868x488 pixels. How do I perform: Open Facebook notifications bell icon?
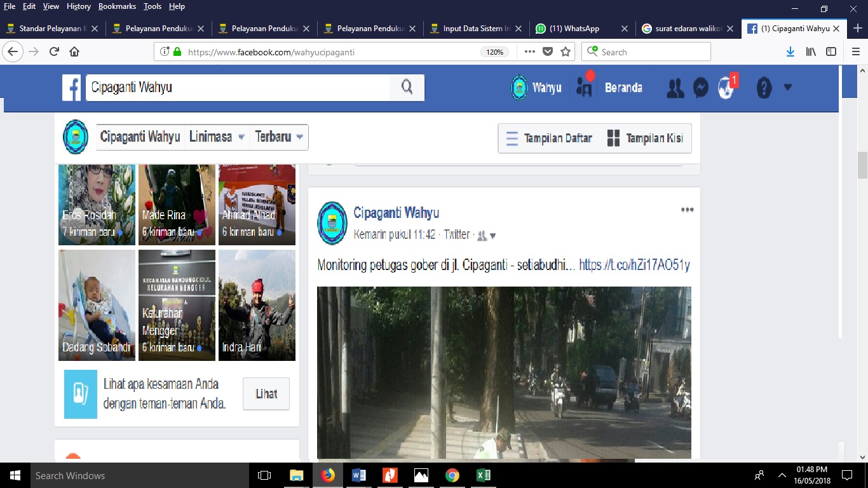(725, 87)
